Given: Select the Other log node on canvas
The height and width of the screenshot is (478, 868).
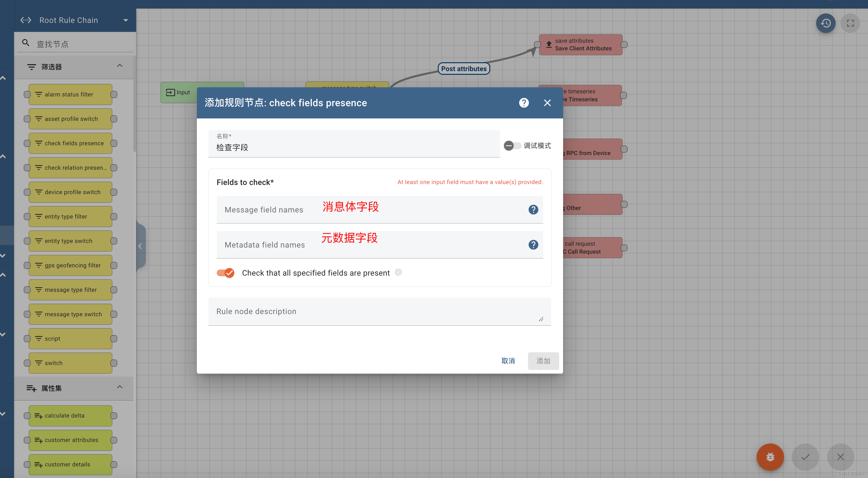Looking at the screenshot, I should 592,204.
